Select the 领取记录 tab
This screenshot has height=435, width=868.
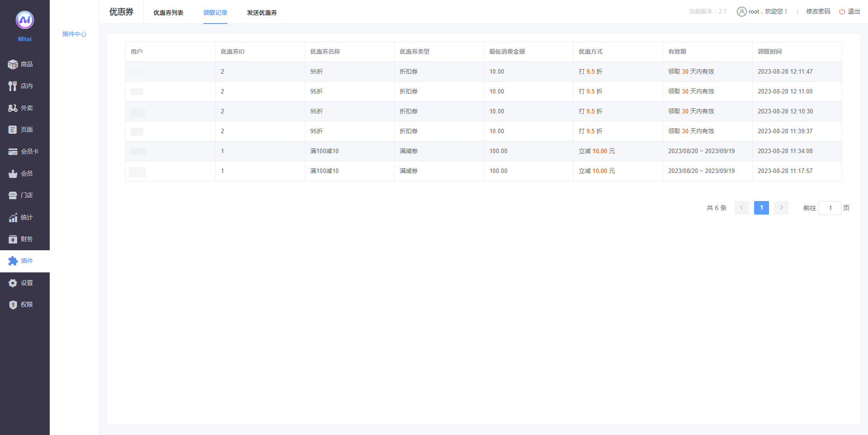point(215,13)
